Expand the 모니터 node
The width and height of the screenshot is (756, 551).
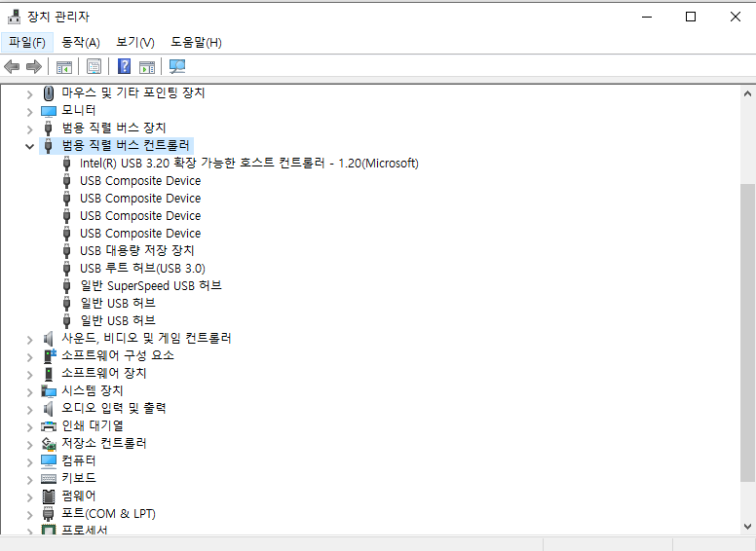(29, 111)
